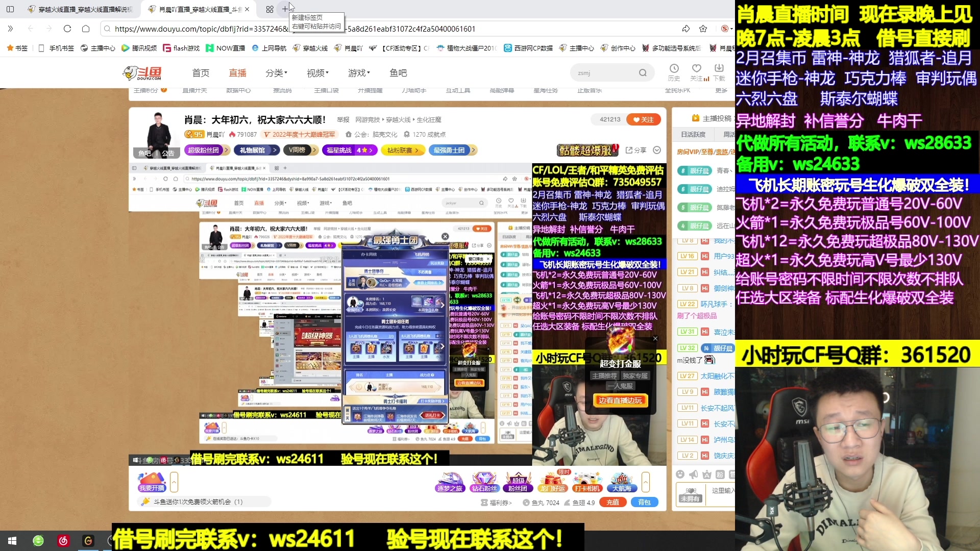The height and width of the screenshot is (551, 980).
Task: Share this page via arrow icon
Action: coord(685,29)
